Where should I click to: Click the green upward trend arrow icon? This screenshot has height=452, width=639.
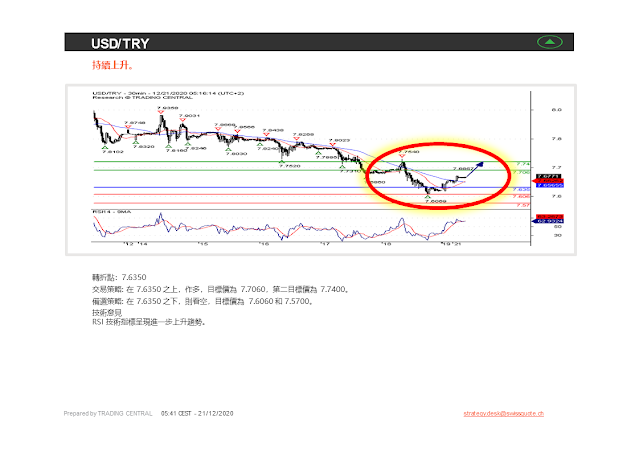(x=550, y=42)
